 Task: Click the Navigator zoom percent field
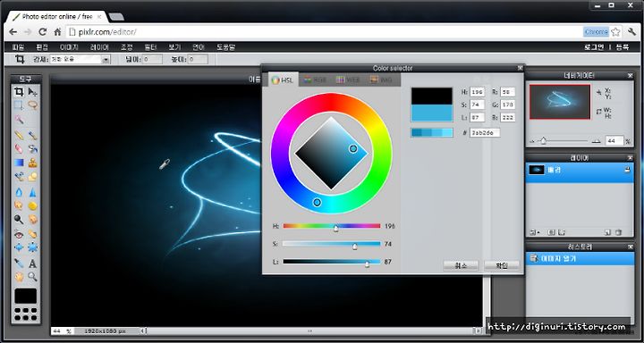click(614, 141)
